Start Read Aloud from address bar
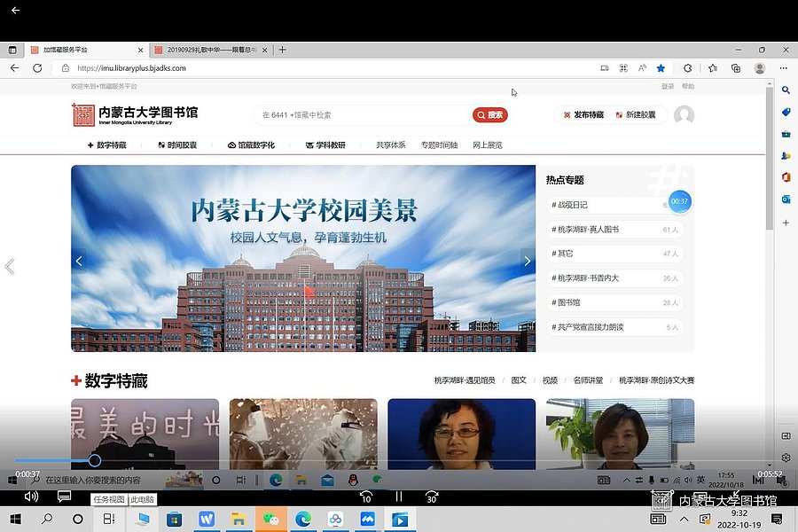The width and height of the screenshot is (798, 532). pyautogui.click(x=642, y=68)
